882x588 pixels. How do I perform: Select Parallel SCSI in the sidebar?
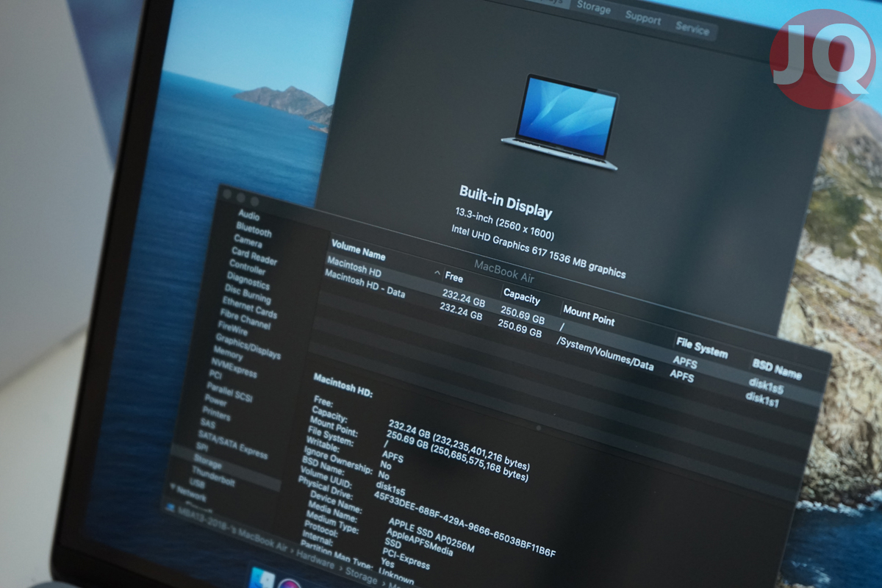point(229,392)
